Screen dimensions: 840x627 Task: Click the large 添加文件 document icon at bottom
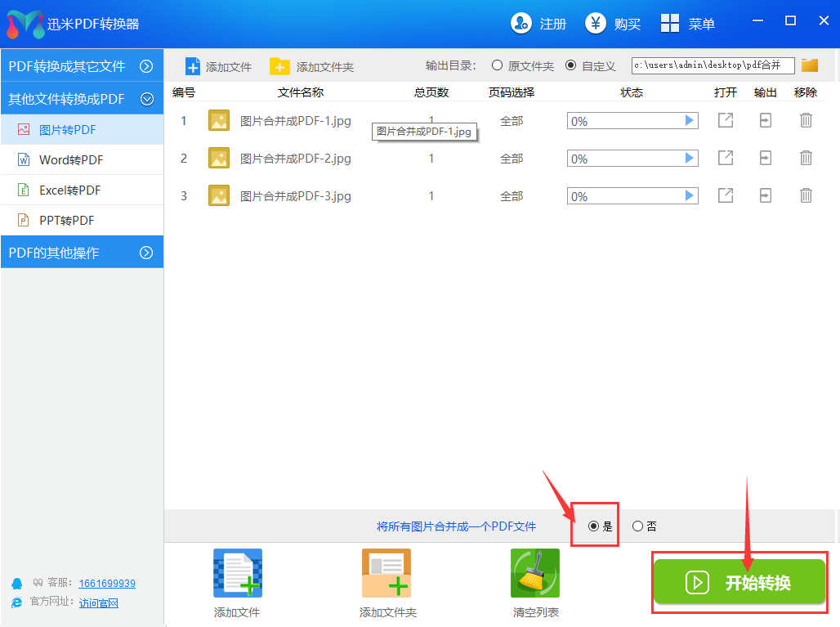click(237, 574)
